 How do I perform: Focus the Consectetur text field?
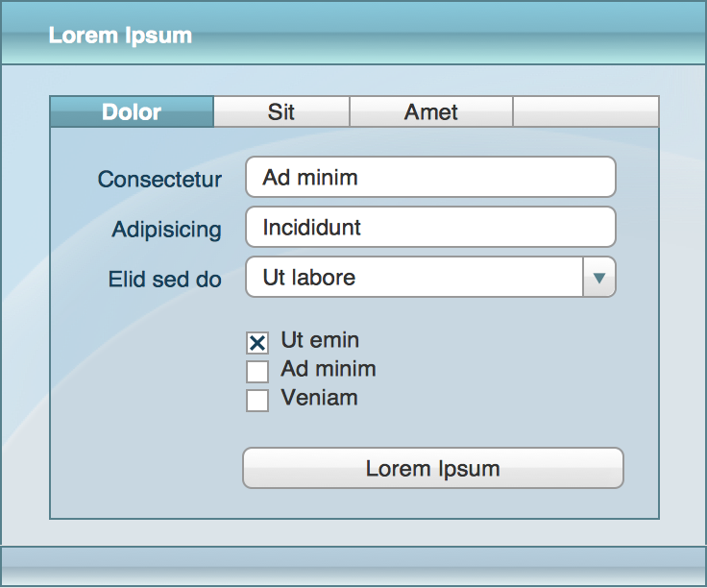tap(430, 177)
